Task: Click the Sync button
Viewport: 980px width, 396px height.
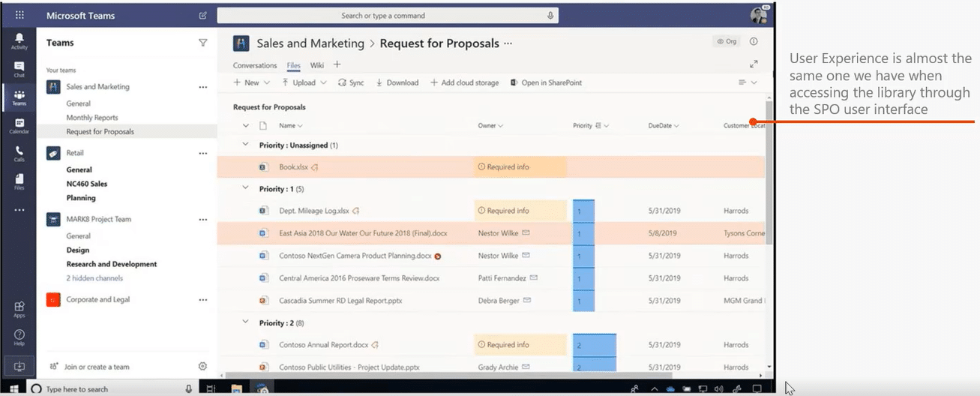Action: point(351,82)
